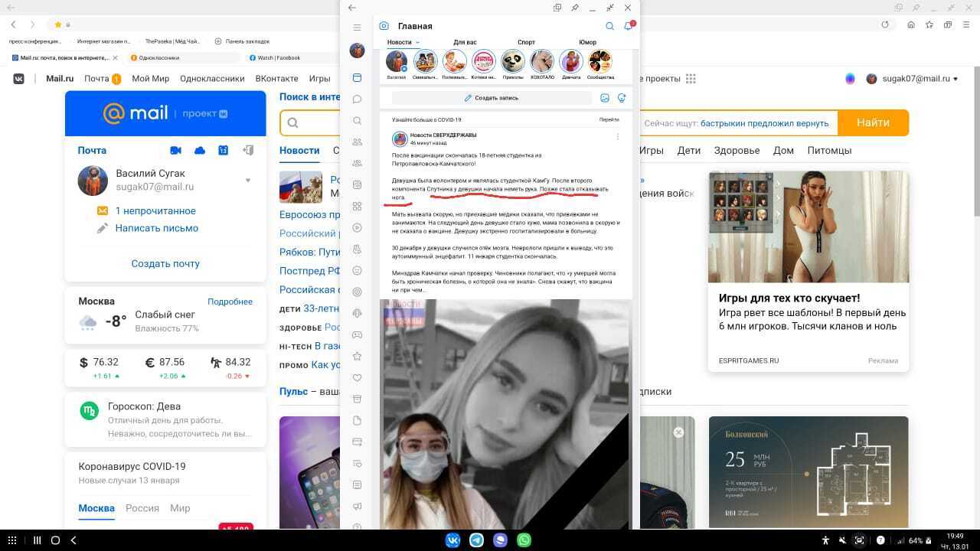Switch to the Спорт tab in VK
This screenshot has height=551, width=980.
point(526,42)
